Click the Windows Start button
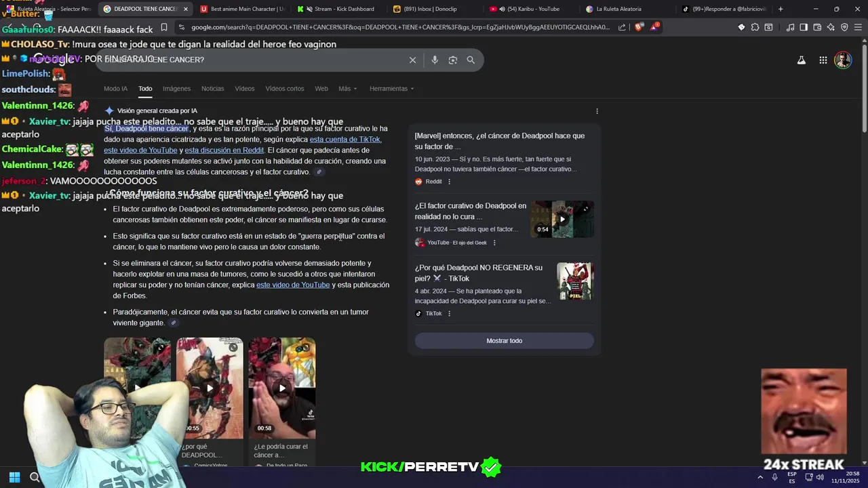This screenshot has width=868, height=488. 14,477
